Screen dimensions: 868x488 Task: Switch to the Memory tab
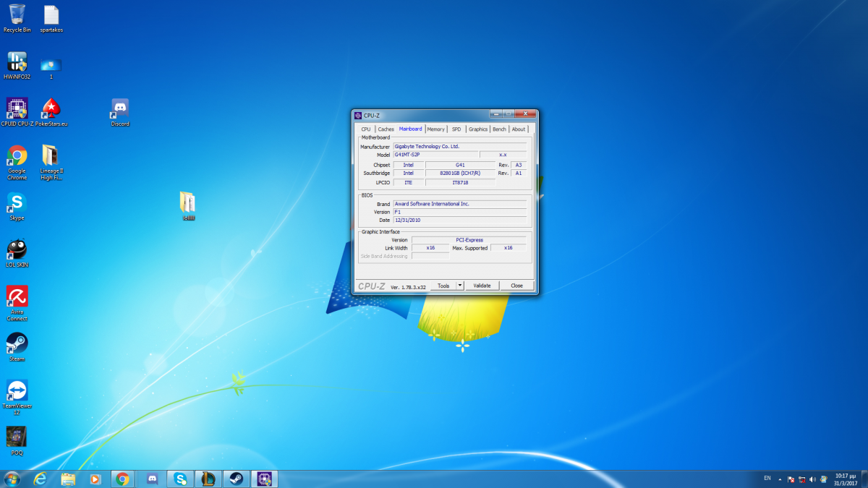[x=436, y=129]
